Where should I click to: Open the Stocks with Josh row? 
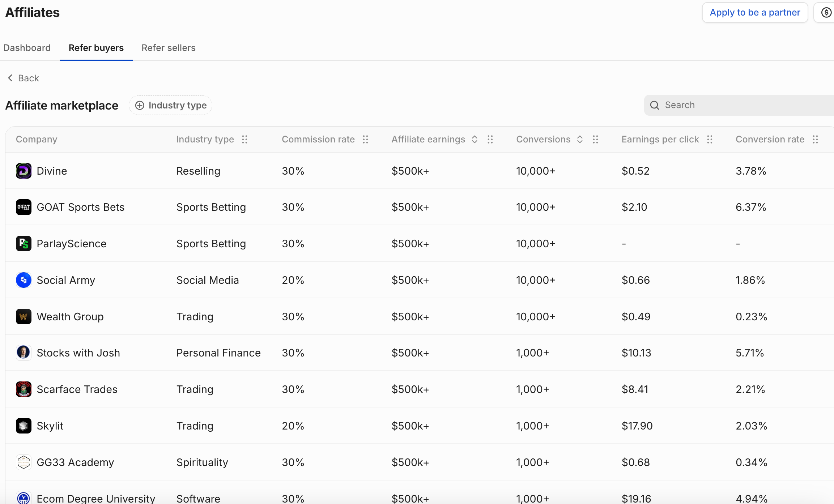78,353
